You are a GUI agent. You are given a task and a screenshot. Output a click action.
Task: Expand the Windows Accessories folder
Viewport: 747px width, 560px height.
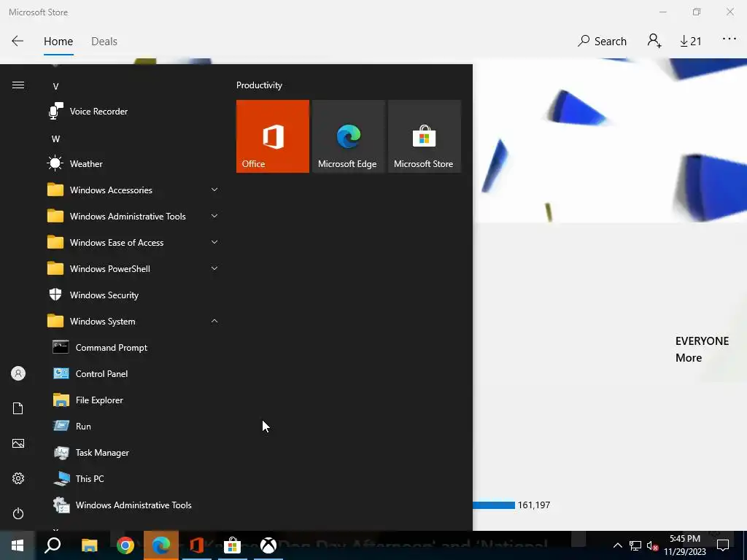pos(133,190)
